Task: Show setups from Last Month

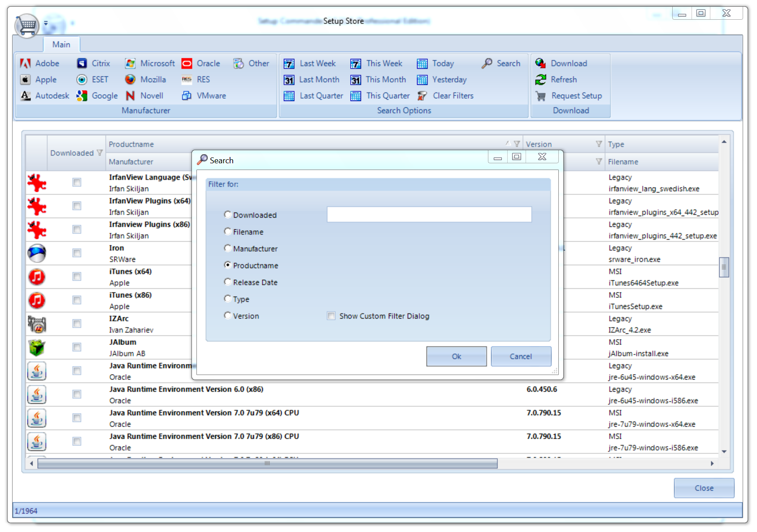Action: [x=311, y=79]
